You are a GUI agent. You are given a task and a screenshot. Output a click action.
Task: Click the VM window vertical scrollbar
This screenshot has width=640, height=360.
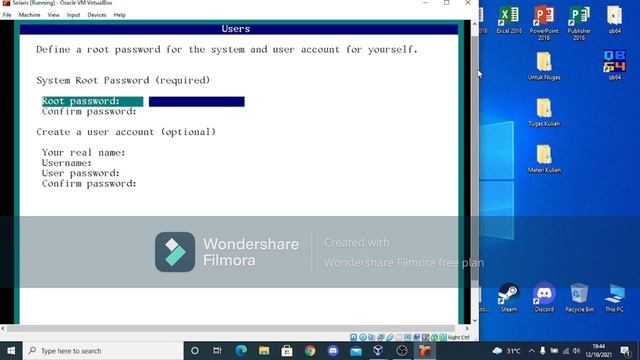click(475, 158)
